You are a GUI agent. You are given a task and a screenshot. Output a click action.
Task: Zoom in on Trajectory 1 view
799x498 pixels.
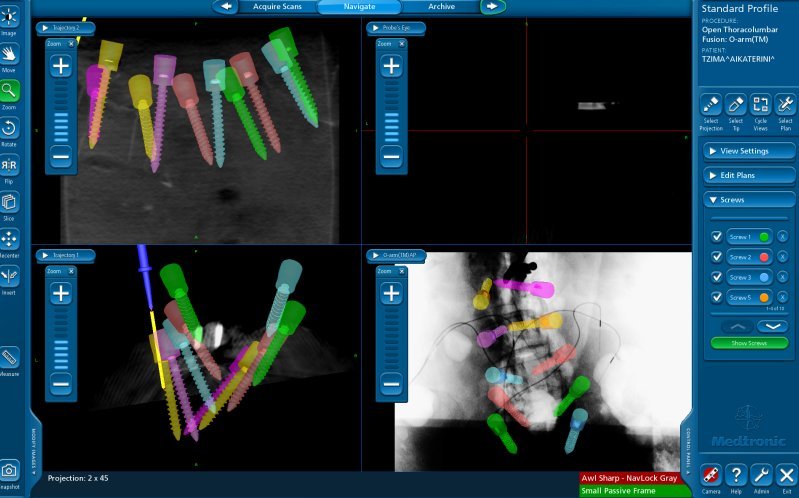tap(61, 294)
